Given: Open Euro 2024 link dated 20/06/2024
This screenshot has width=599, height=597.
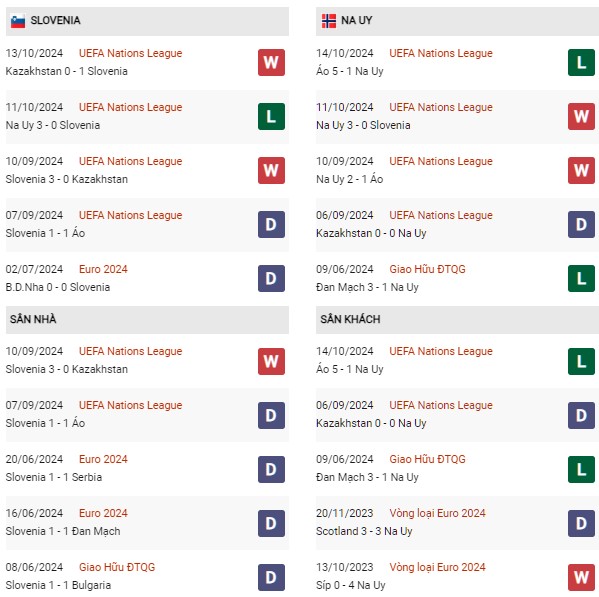Looking at the screenshot, I should (103, 459).
